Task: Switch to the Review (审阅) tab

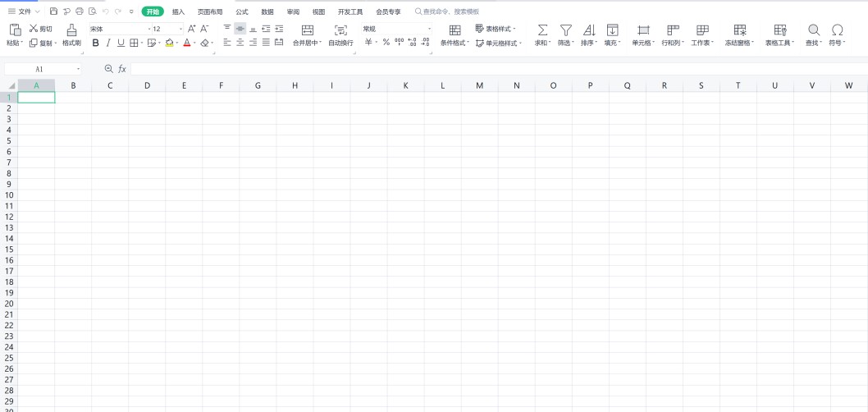Action: point(294,11)
